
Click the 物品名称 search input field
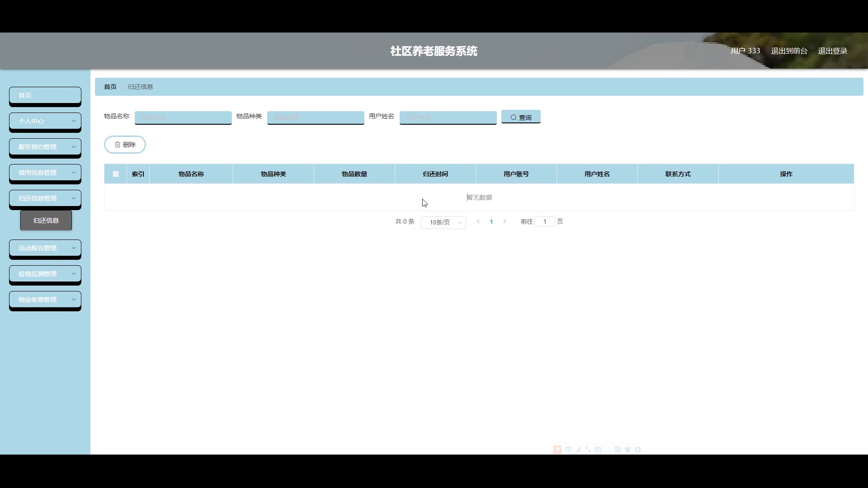pos(183,117)
